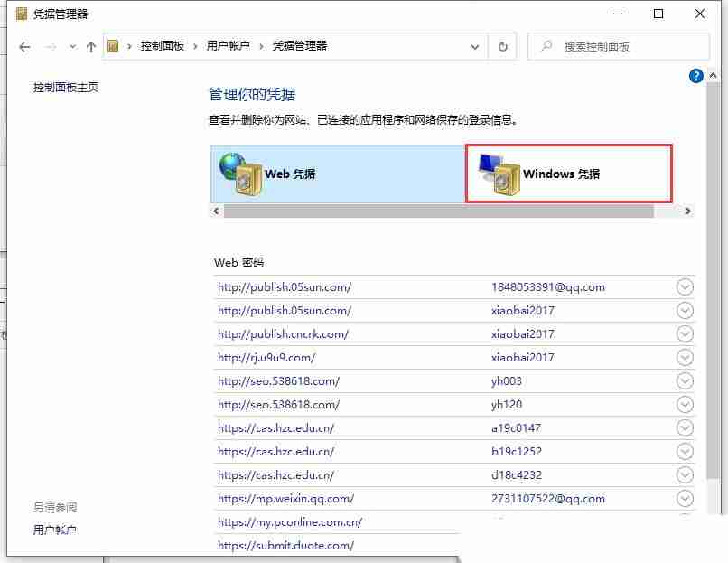Open help with the blue question mark
The image size is (728, 563).
(x=695, y=76)
